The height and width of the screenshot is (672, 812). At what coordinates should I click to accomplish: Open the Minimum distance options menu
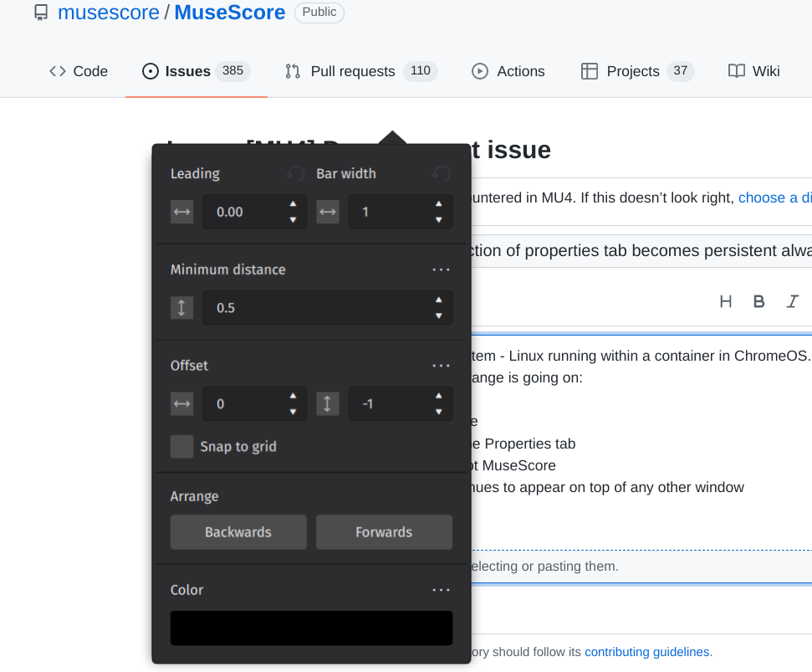(441, 269)
